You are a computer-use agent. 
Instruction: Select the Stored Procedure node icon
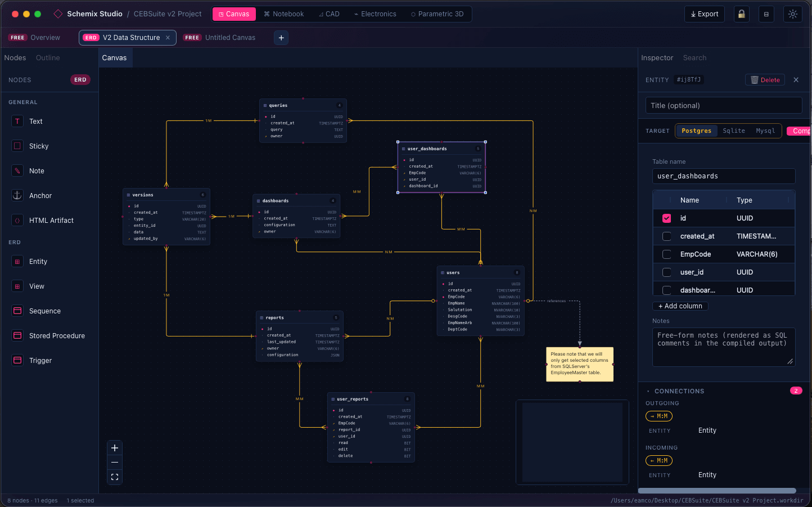pyautogui.click(x=17, y=336)
